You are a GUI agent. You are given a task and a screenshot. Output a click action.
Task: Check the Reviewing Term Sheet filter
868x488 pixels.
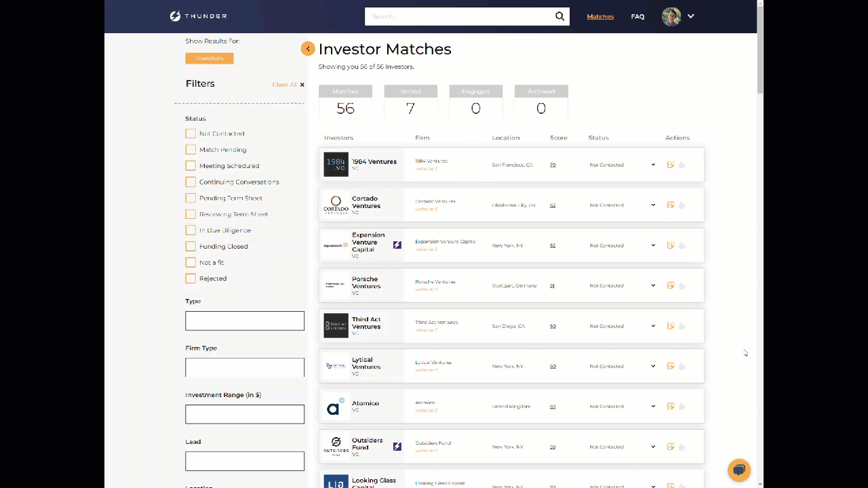191,214
